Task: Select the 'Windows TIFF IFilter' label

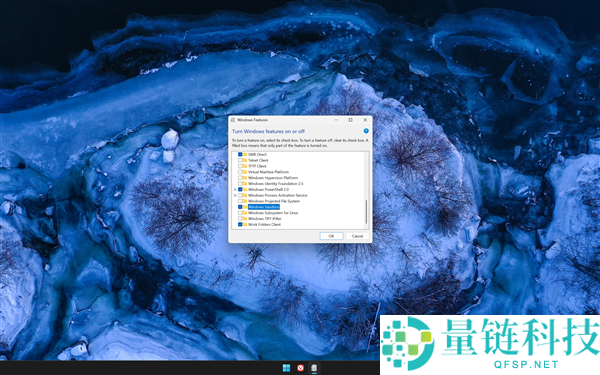Action: pos(264,218)
